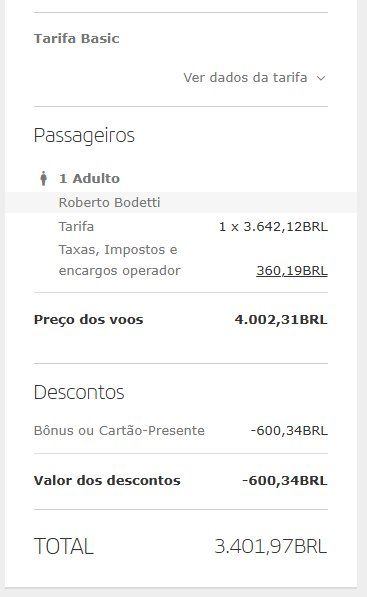Click the Tarifa amount 1 x 3.642,12BRL

273,227
